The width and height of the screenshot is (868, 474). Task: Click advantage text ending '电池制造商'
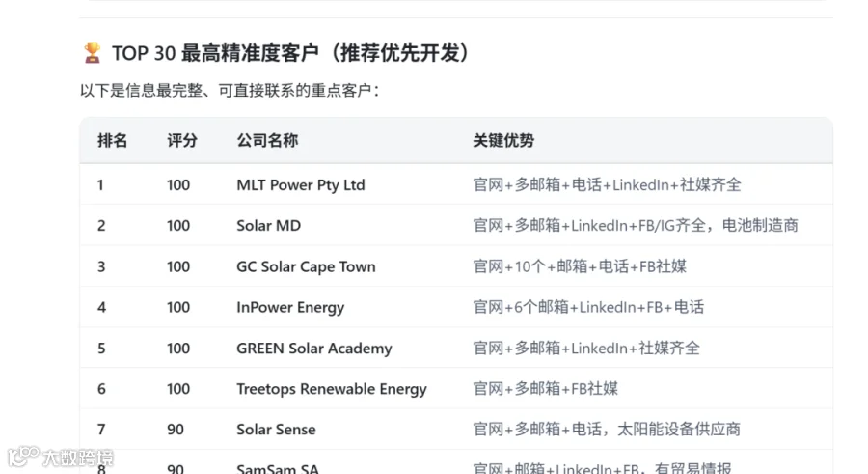[636, 226]
